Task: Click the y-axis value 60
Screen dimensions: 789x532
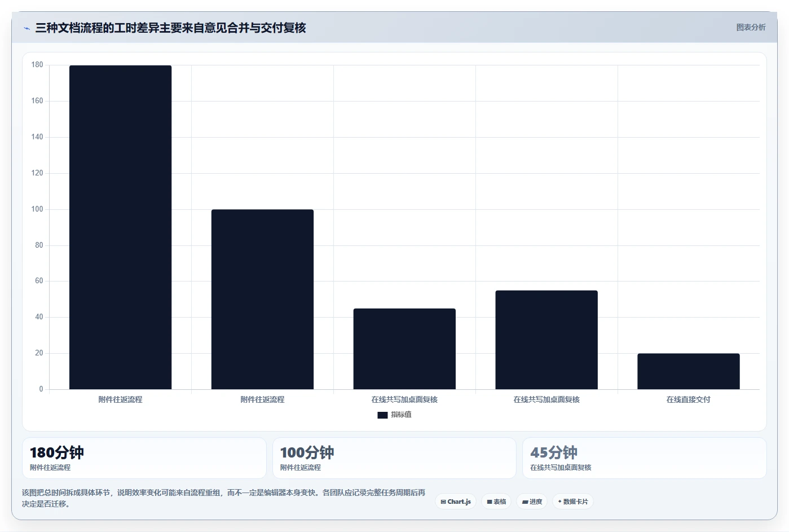Action: [39, 281]
